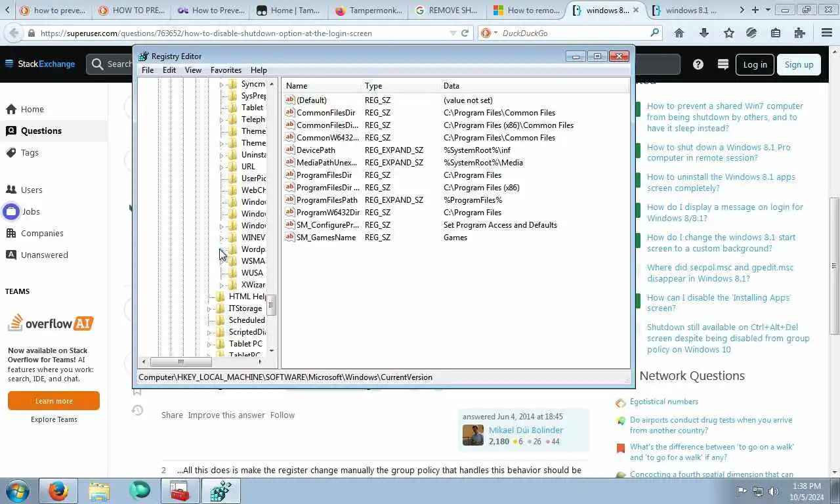Image resolution: width=840 pixels, height=504 pixels.
Task: Click the Improve this answer link
Action: coord(226,415)
